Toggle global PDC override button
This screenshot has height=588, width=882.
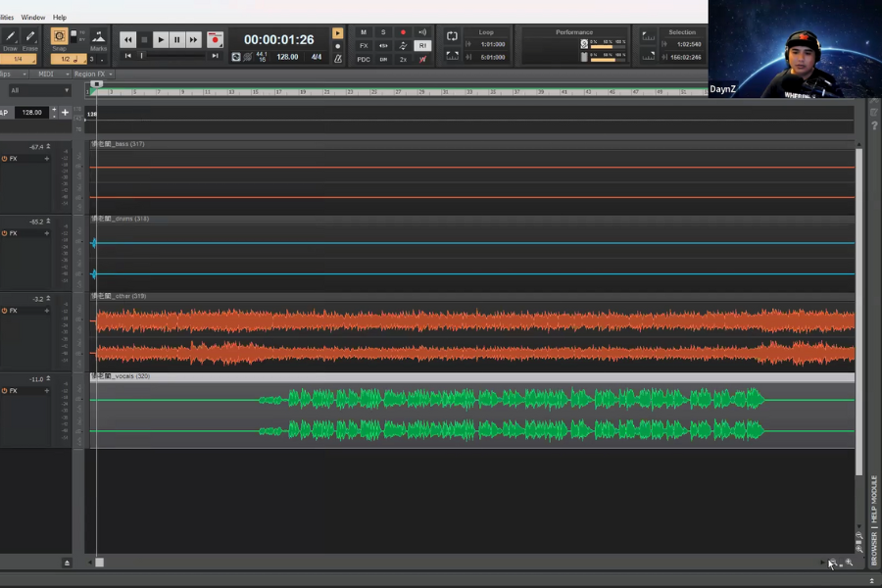tap(364, 60)
